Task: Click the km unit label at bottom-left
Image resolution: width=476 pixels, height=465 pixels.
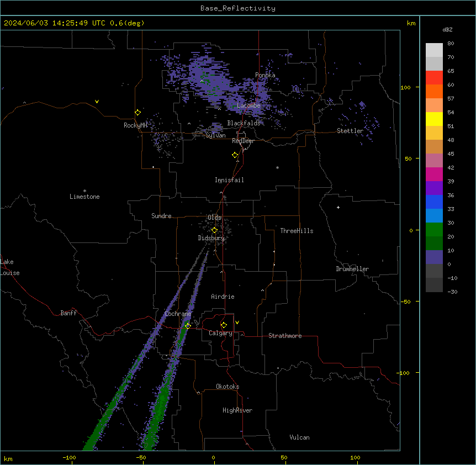Action: coord(8,459)
